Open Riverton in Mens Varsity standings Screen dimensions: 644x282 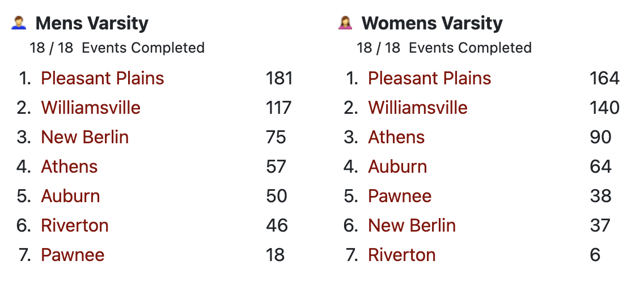[x=75, y=226]
